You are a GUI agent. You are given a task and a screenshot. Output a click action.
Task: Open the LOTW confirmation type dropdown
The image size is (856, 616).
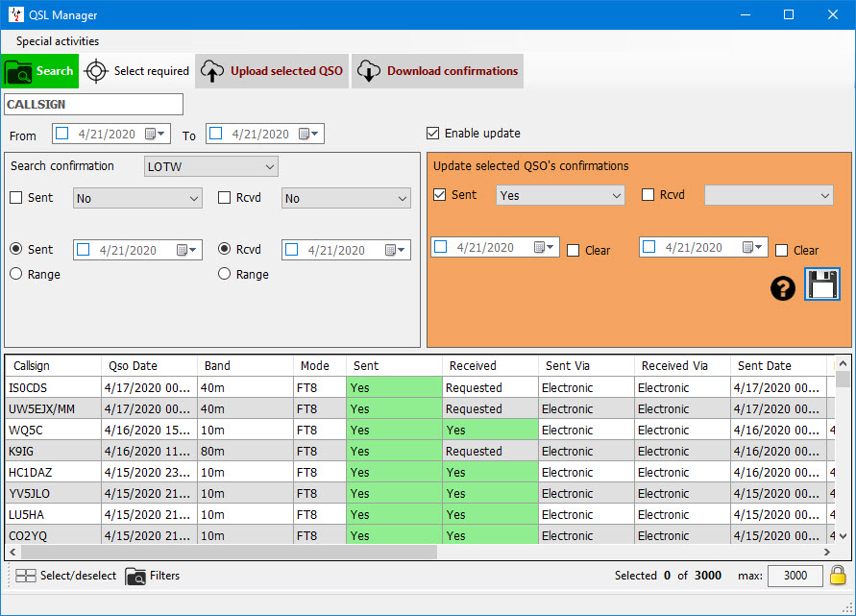[211, 166]
